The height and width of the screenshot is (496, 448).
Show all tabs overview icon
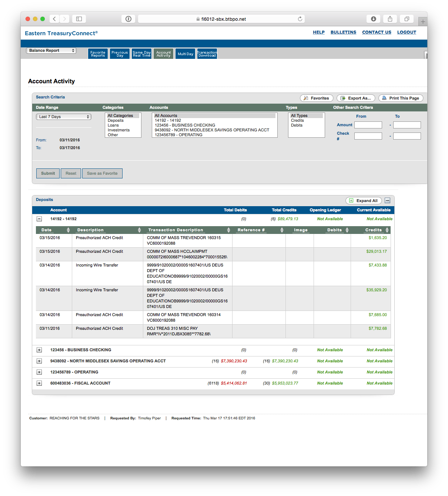407,19
